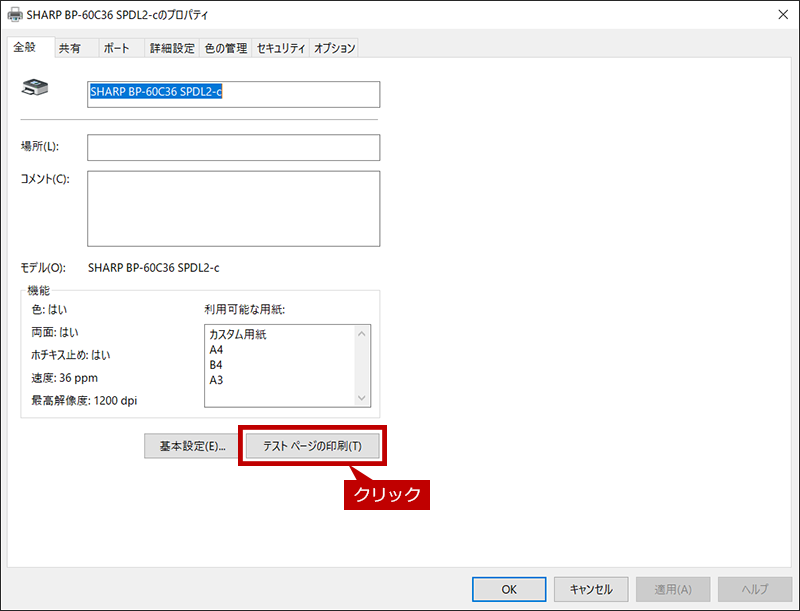Click the paper list scroll-up arrow
This screenshot has height=611, width=800.
(x=362, y=334)
